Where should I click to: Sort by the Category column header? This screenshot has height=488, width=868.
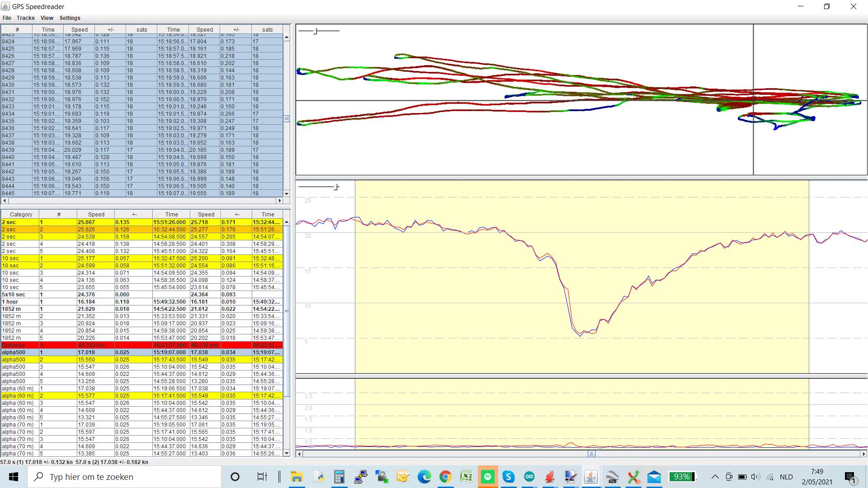coord(21,215)
